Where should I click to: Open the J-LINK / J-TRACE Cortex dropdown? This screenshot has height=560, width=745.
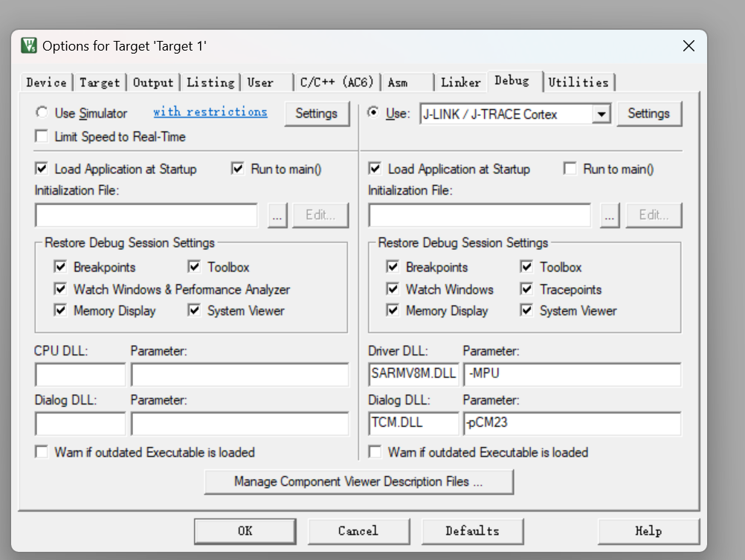click(602, 114)
